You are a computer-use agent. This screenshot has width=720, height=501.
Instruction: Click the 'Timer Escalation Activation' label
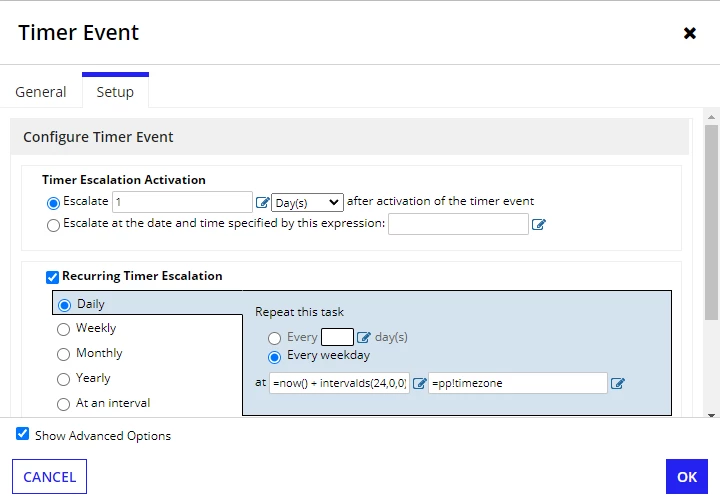(x=124, y=180)
